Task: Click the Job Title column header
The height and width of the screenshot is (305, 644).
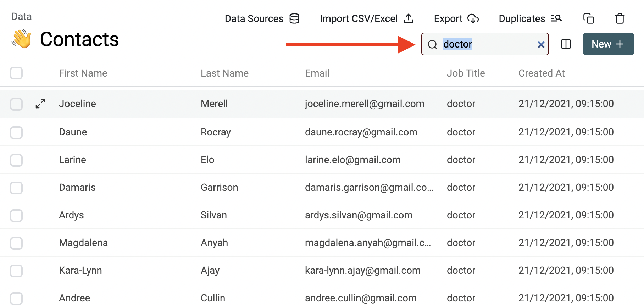Action: coord(466,73)
